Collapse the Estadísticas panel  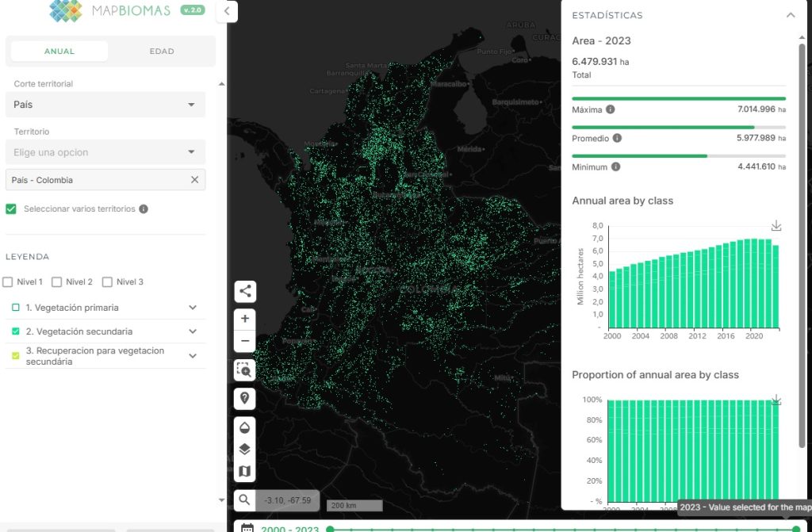[x=790, y=15]
